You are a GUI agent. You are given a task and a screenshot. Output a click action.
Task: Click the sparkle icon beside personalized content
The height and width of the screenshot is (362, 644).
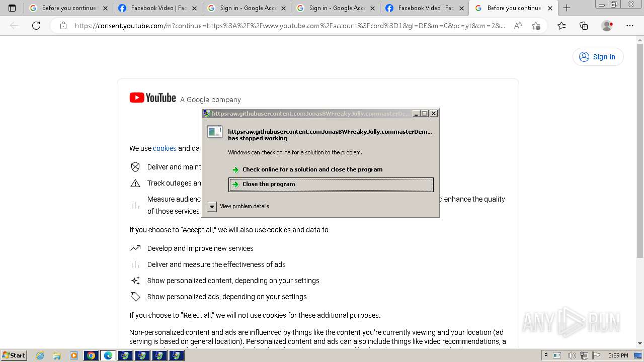(135, 281)
